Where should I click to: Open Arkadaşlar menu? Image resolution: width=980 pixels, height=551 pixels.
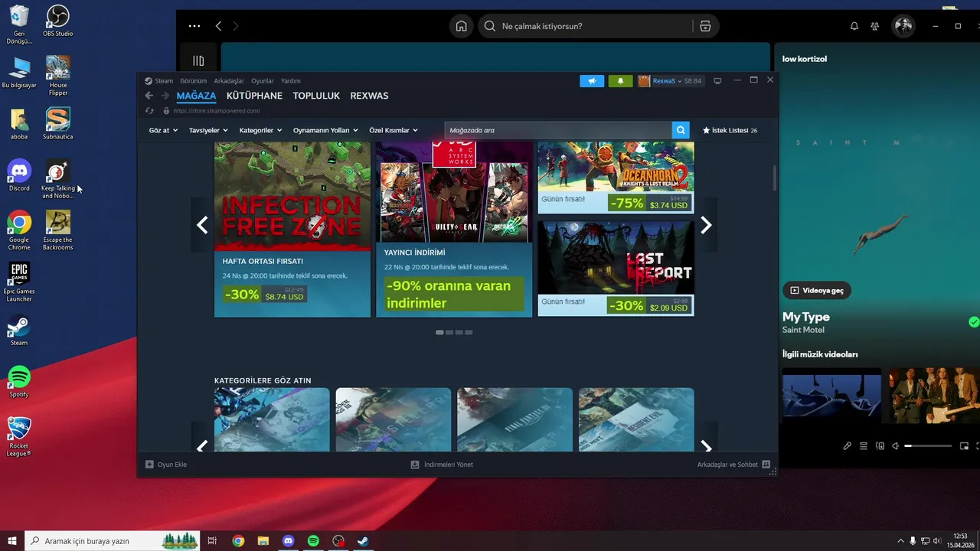[x=229, y=81]
